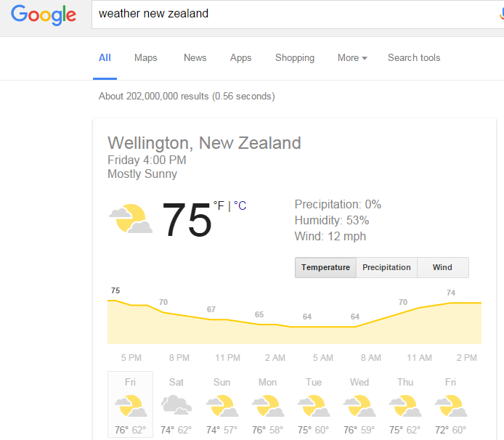Show the Precipitation graph
The height and width of the screenshot is (440, 504).
point(386,267)
